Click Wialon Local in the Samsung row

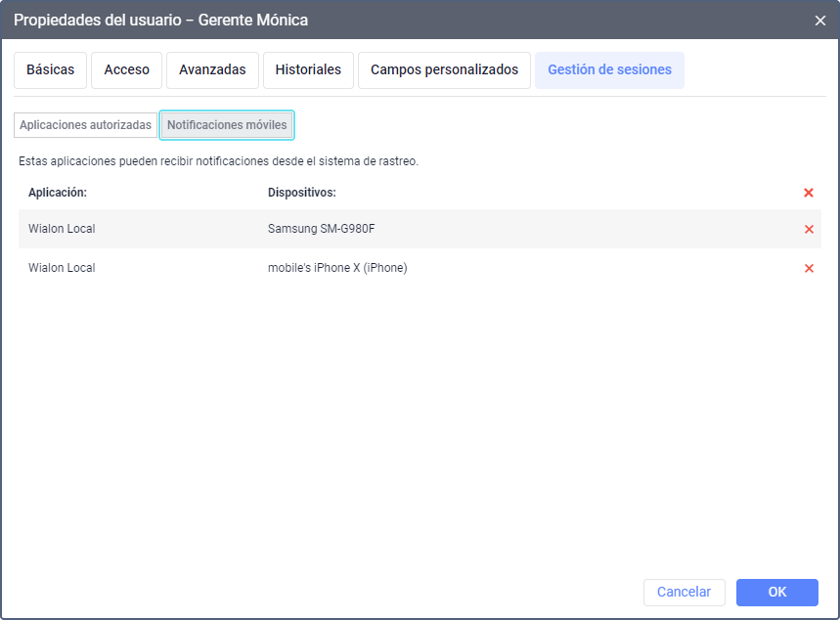click(x=62, y=229)
